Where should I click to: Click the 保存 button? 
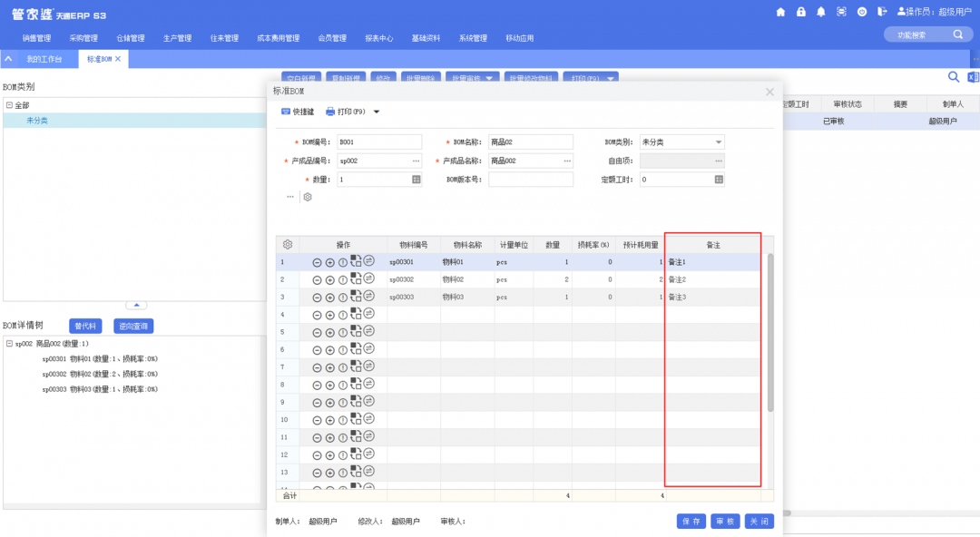coord(691,522)
